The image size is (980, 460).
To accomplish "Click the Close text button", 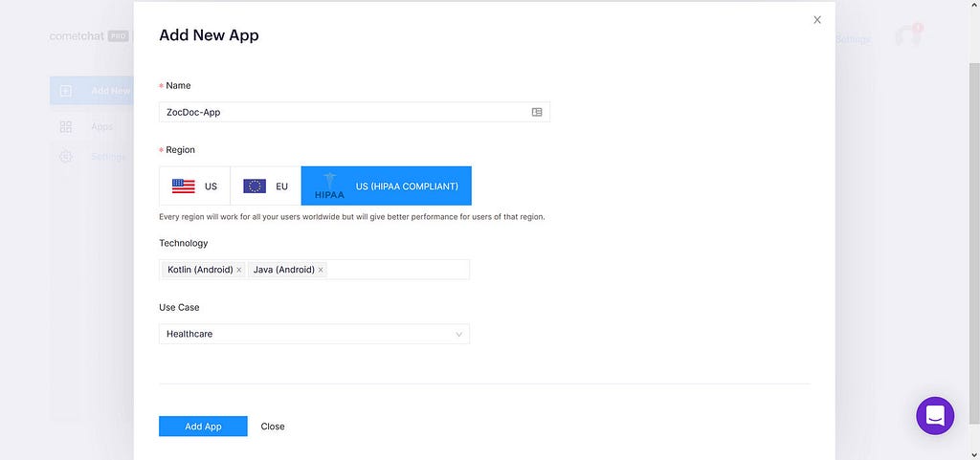I will [273, 427].
